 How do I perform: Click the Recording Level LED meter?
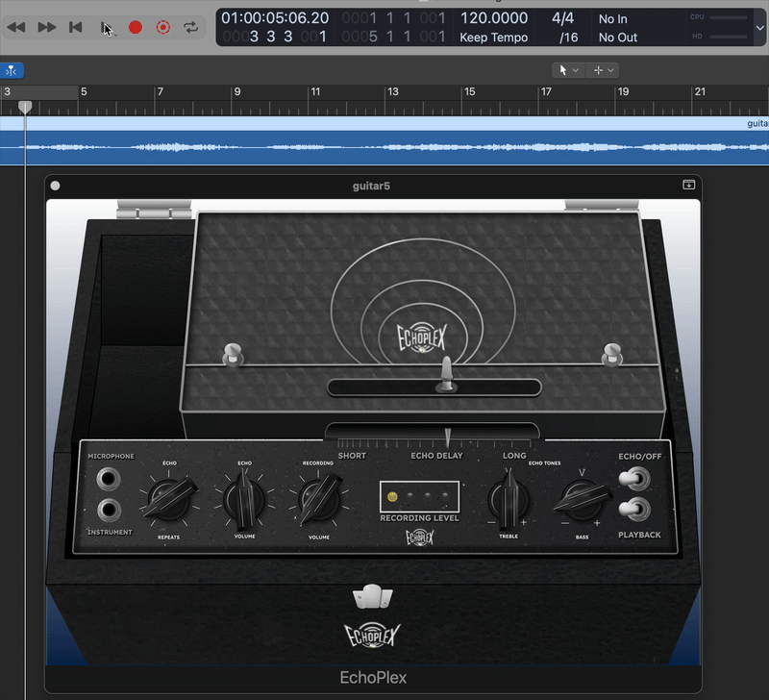point(419,496)
